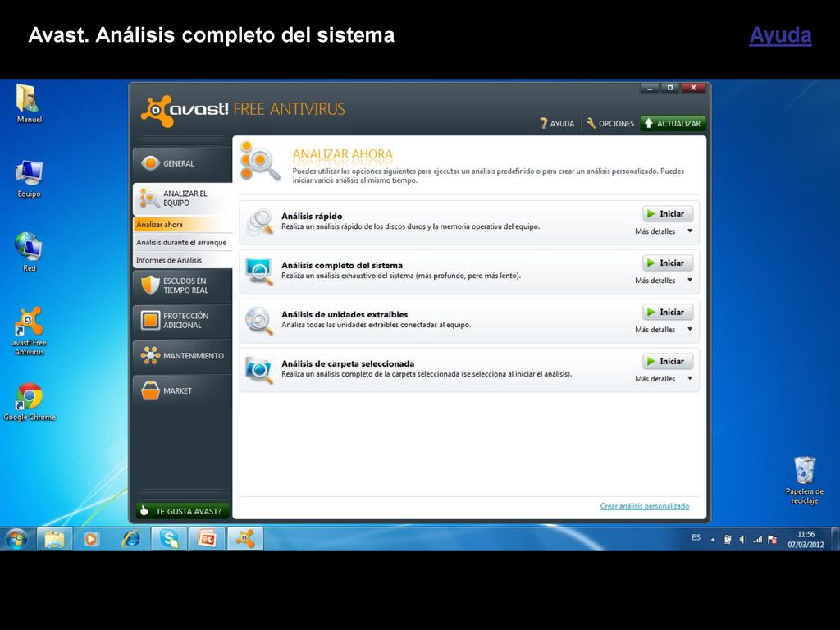
Task: Select ANALIZAR EL EQUIPO in the sidebar
Action: [183, 199]
